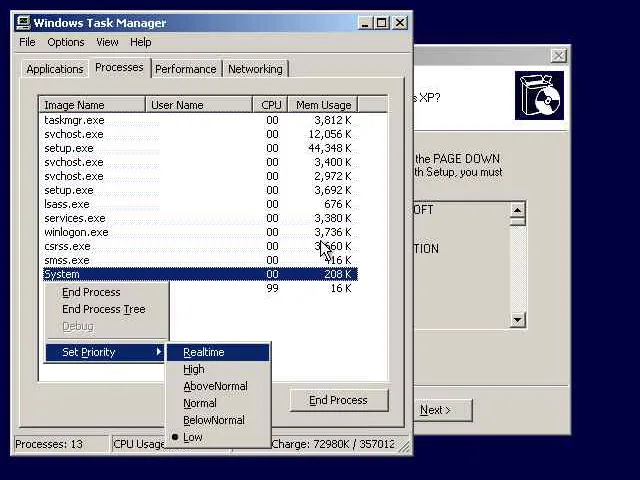Set priority to Normal
Screen dimensions: 640x480
[x=218, y=403]
